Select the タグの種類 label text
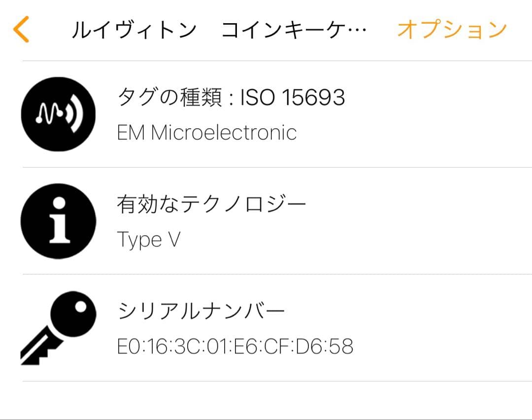 170,98
